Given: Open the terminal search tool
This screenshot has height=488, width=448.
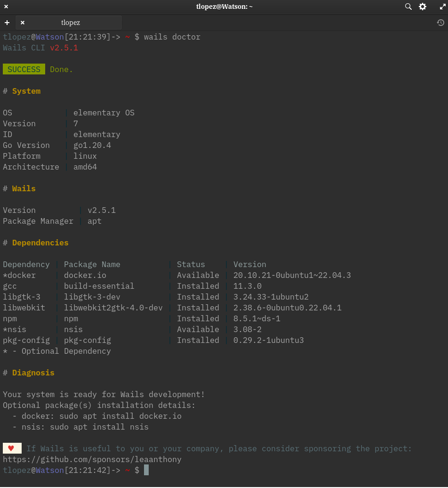Looking at the screenshot, I should [408, 7].
